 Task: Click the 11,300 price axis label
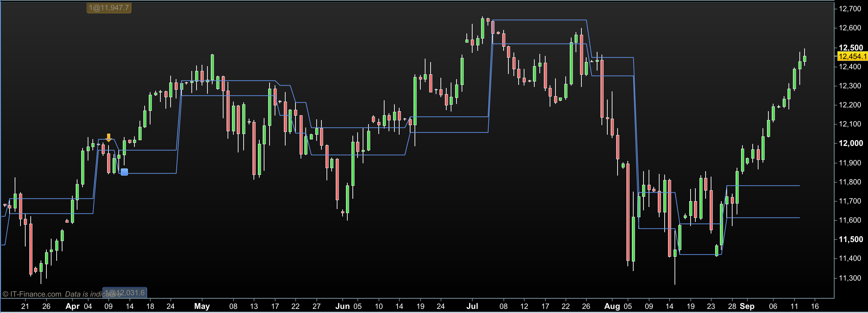click(850, 278)
